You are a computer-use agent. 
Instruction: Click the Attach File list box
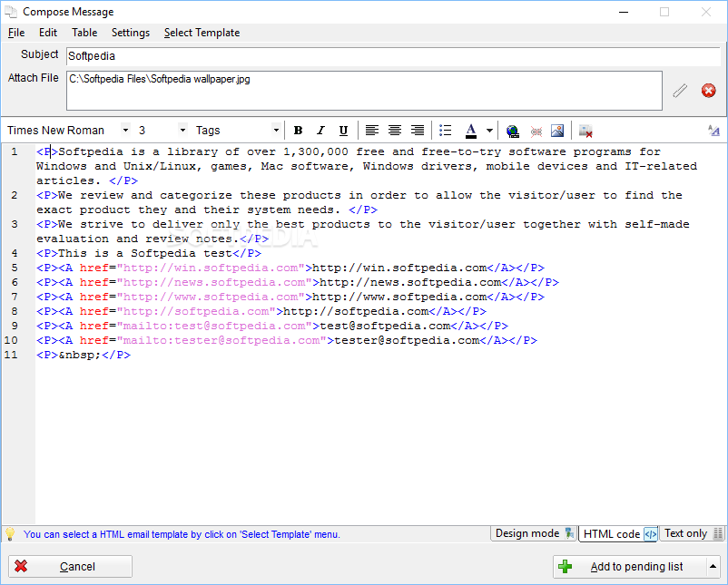point(364,91)
